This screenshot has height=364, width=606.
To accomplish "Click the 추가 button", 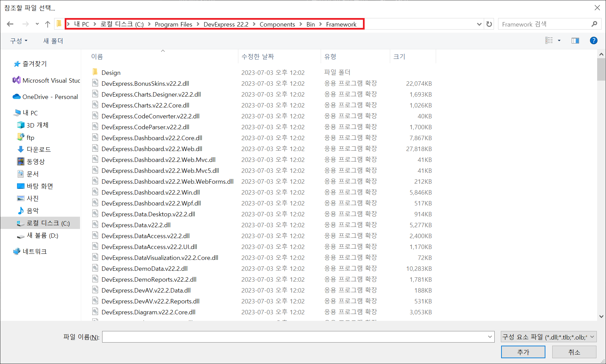I will pos(523,352).
